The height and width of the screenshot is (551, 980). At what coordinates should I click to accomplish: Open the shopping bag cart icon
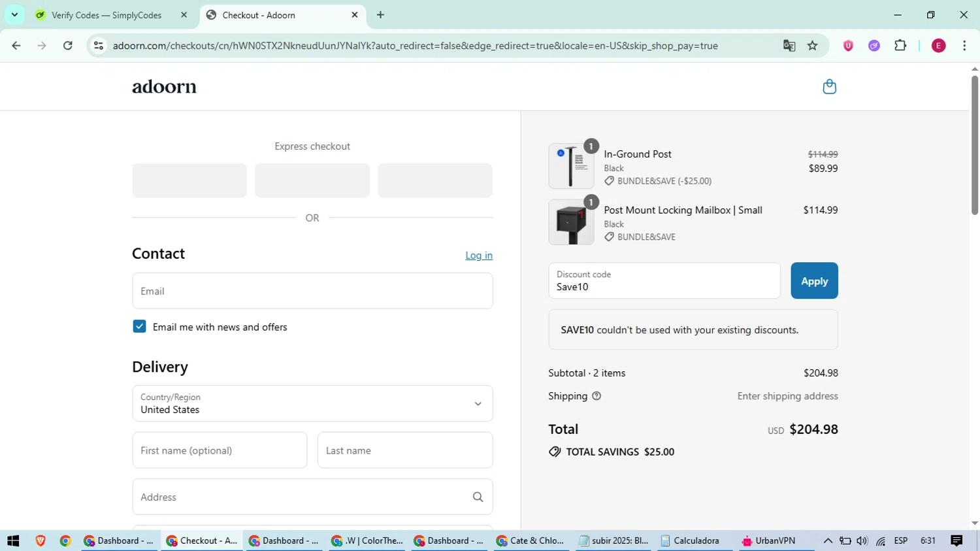(829, 87)
